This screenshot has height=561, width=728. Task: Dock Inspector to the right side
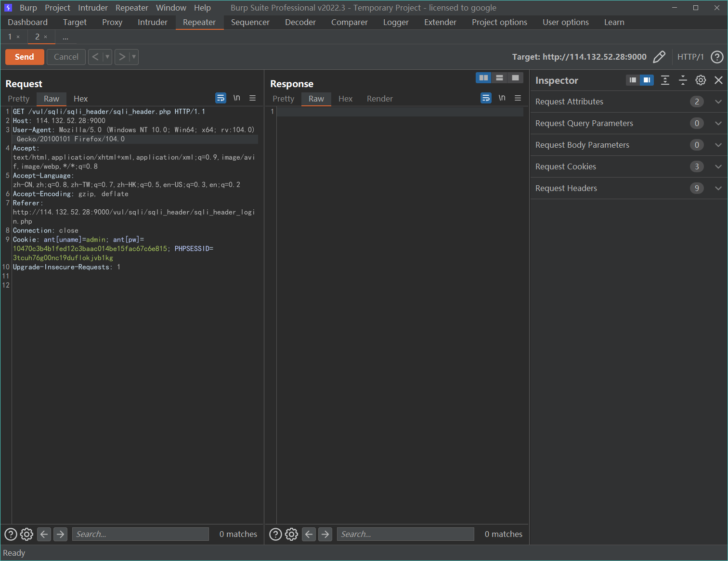point(647,80)
